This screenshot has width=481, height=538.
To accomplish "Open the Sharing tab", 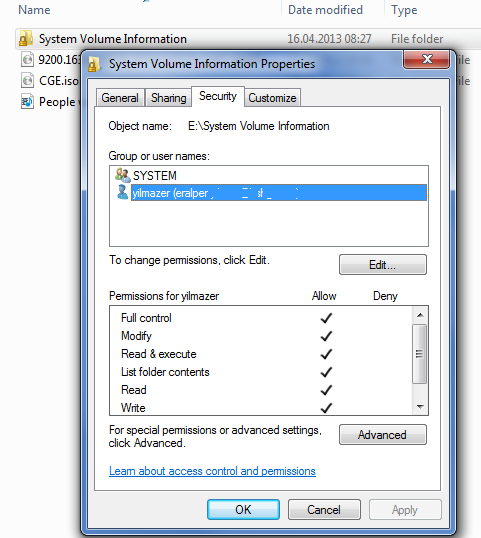I will click(168, 98).
